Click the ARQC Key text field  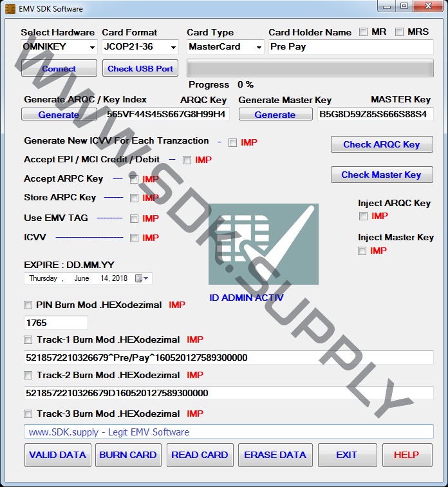tap(167, 114)
